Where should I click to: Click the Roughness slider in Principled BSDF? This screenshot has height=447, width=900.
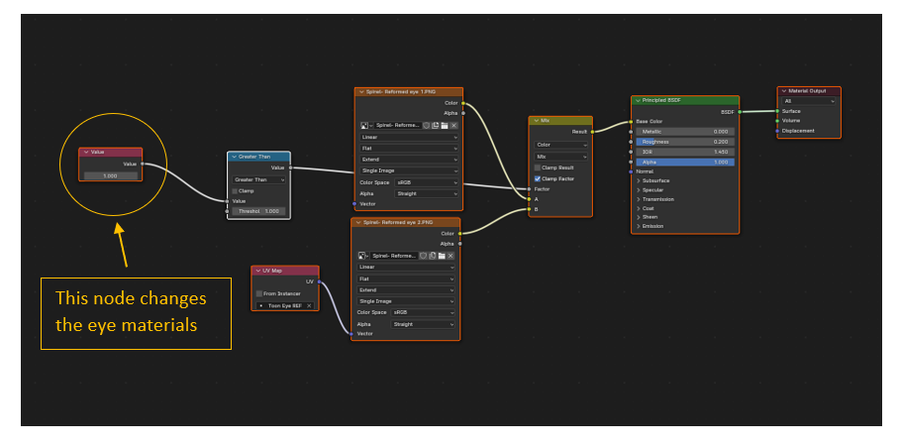coord(685,142)
